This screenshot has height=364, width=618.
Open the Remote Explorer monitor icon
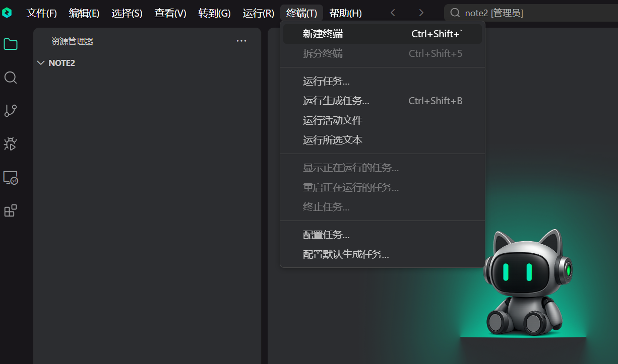[11, 178]
